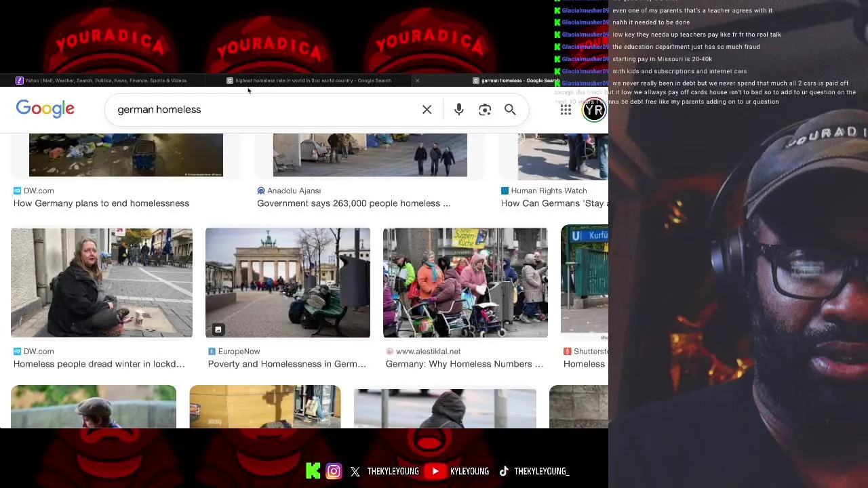Click chat message 'starting pay in Missouri is 20-40k'
Viewport: 868px width, 488px height.
(662, 59)
